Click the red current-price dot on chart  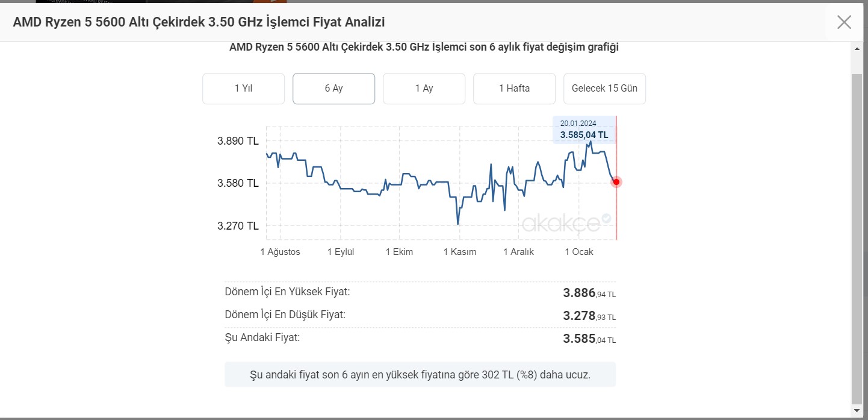(616, 182)
